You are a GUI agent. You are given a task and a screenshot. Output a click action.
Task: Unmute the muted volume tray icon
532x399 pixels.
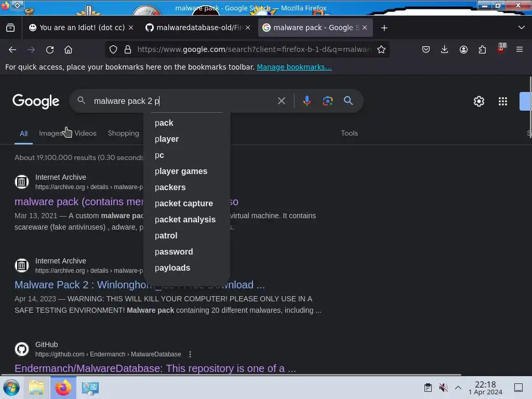point(443,388)
